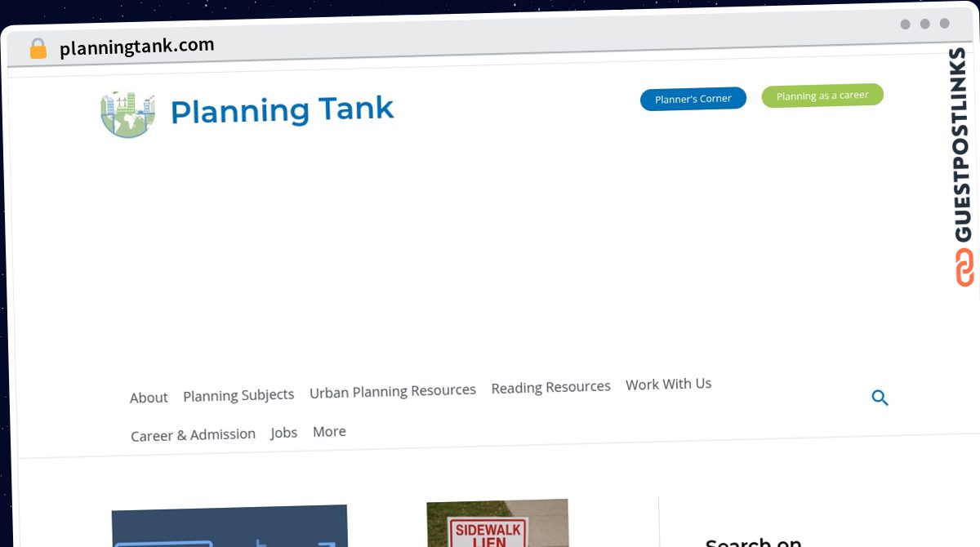Viewport: 980px width, 547px height.
Task: Open the dark blue article thumbnail
Action: click(229, 526)
